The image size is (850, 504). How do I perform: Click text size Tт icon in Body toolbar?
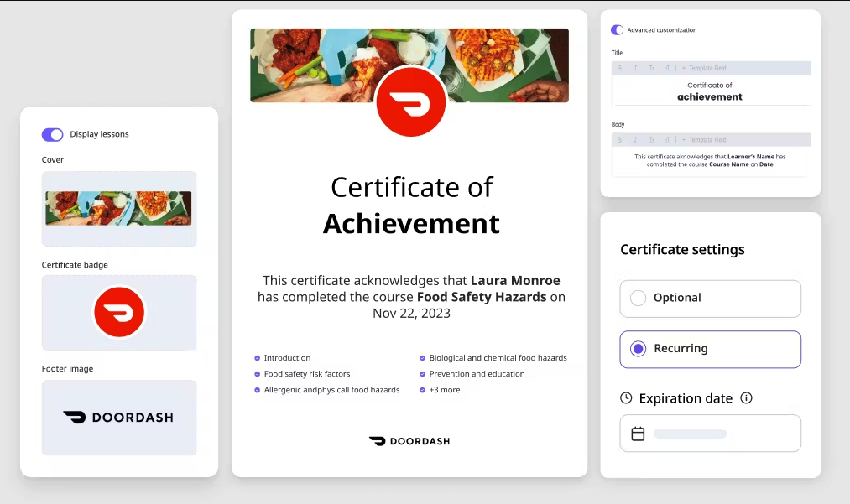tap(652, 140)
